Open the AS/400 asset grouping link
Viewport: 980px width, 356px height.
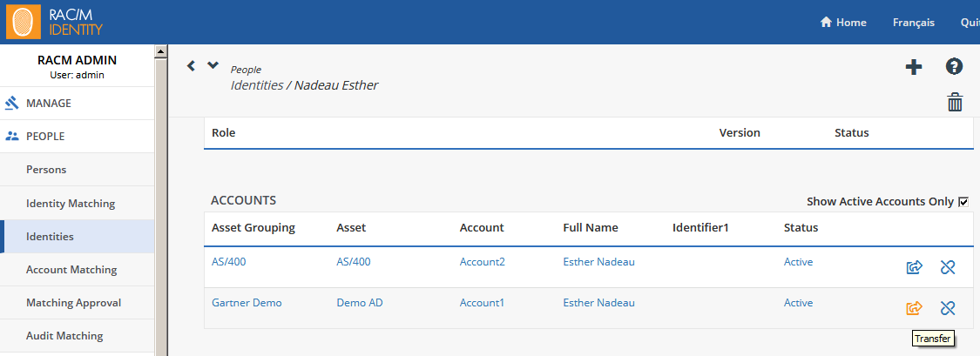[229, 262]
